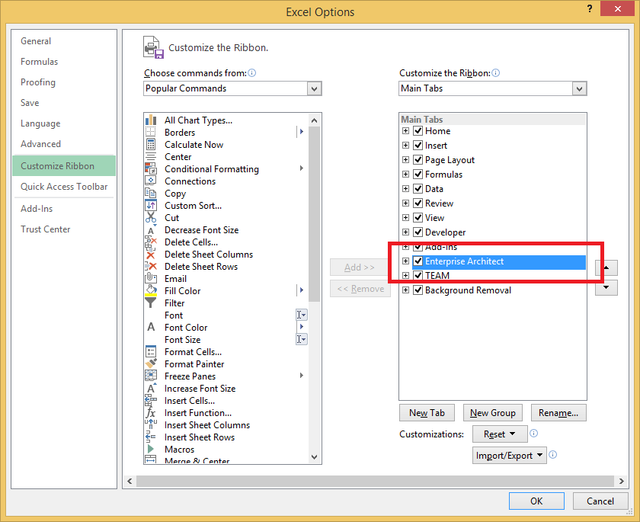This screenshot has height=522, width=640.
Task: Click the commands list scroll down arrow
Action: (314, 457)
